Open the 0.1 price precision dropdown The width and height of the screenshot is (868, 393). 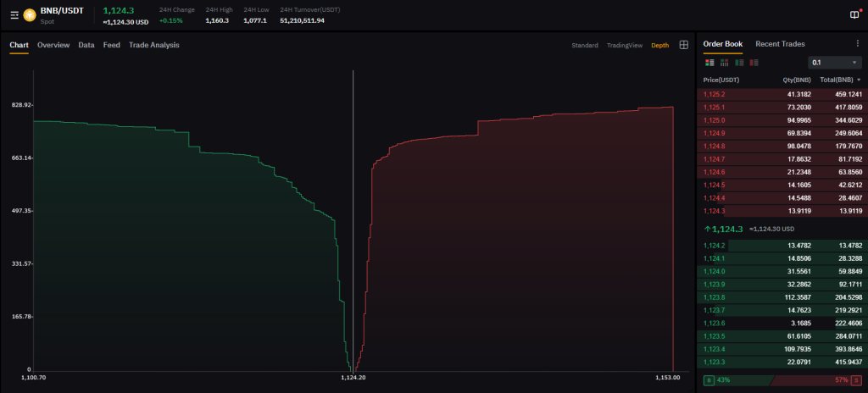coord(835,63)
